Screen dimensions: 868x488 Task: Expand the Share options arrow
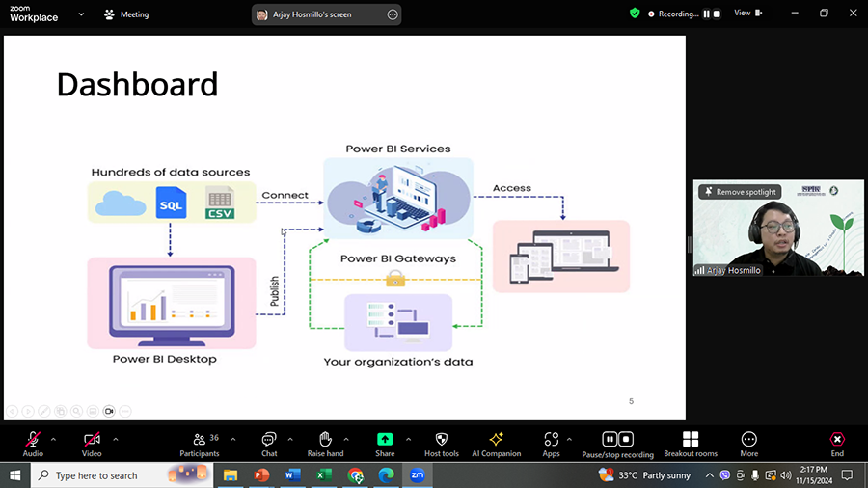pos(408,440)
